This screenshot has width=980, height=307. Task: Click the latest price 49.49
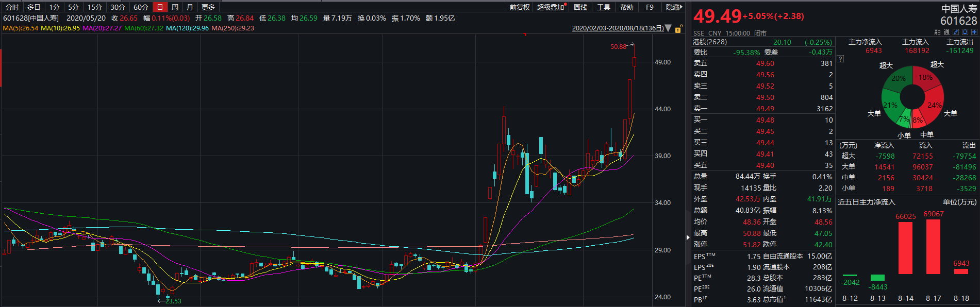tap(717, 16)
